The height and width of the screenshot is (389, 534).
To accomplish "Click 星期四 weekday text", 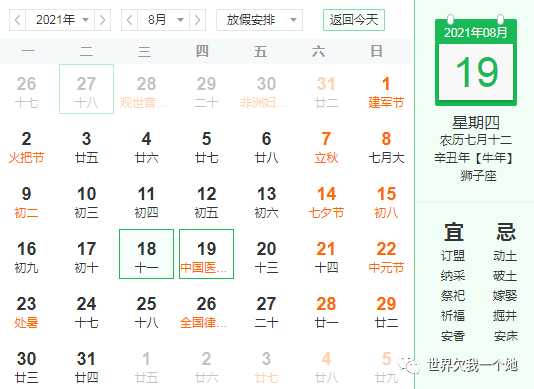I will [476, 123].
